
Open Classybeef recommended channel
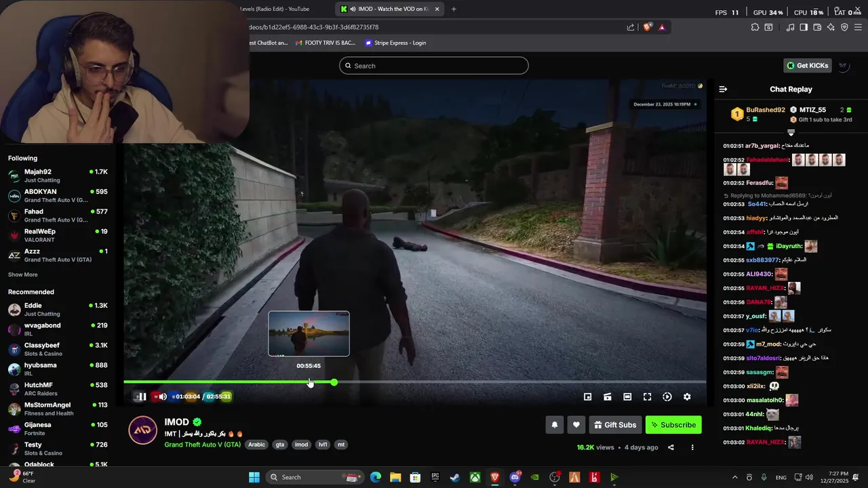[x=58, y=349]
